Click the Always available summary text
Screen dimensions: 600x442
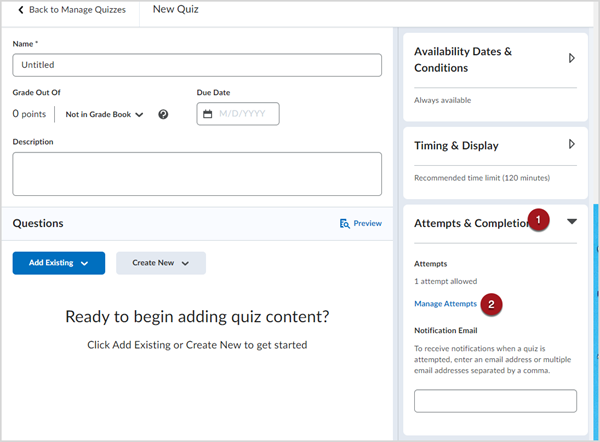[x=442, y=100]
